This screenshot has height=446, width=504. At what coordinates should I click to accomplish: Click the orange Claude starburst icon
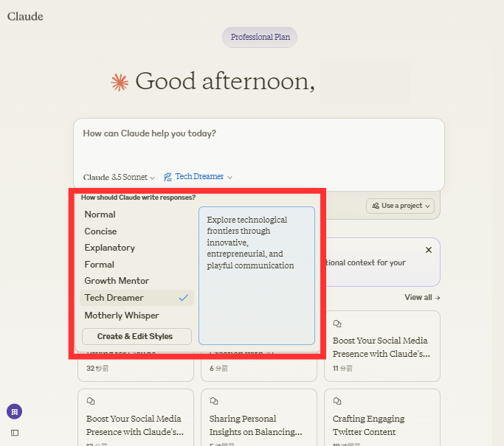tap(119, 82)
